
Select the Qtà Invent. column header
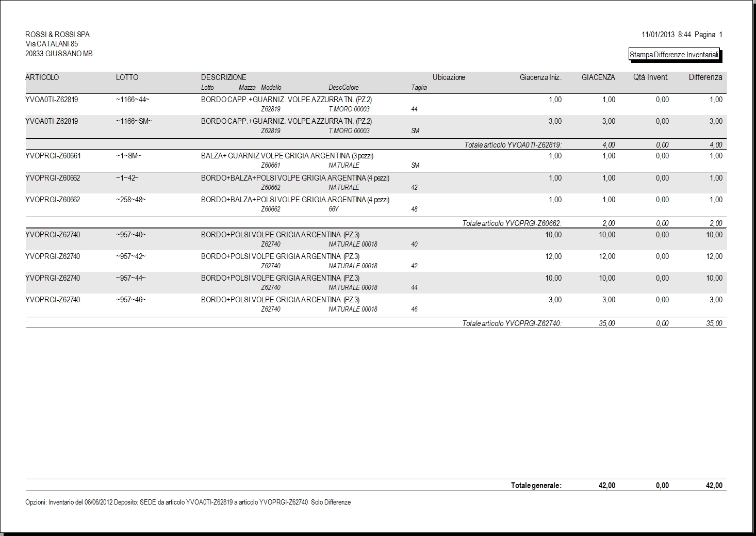coord(651,77)
